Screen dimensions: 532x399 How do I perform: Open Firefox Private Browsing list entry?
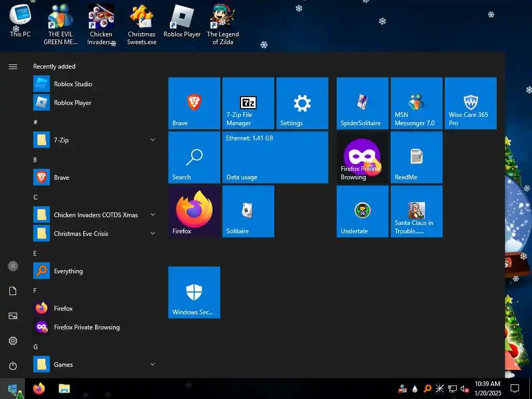click(x=95, y=327)
